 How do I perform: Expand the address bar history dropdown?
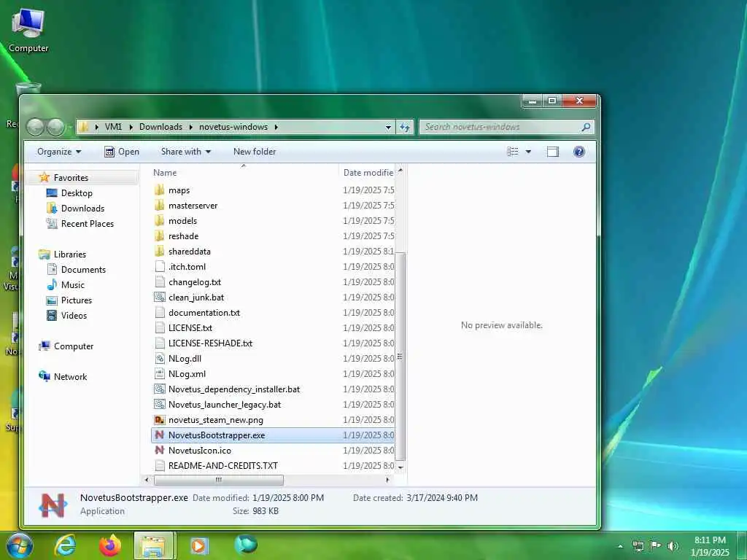click(388, 127)
